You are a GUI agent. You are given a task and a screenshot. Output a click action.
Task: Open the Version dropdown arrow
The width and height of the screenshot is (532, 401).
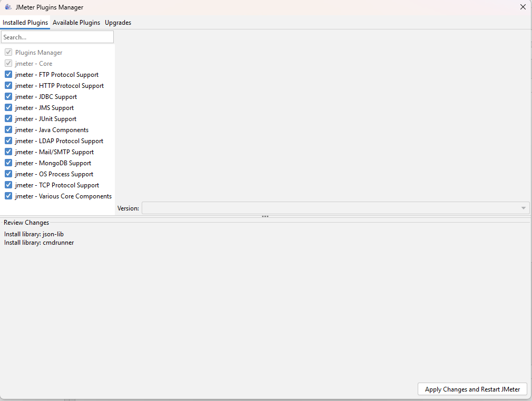(x=523, y=208)
